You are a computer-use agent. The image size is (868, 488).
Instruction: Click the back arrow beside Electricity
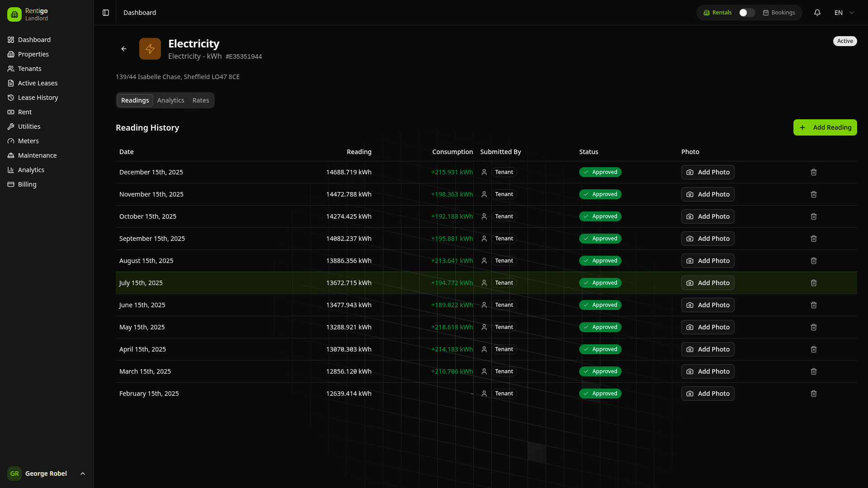click(124, 49)
